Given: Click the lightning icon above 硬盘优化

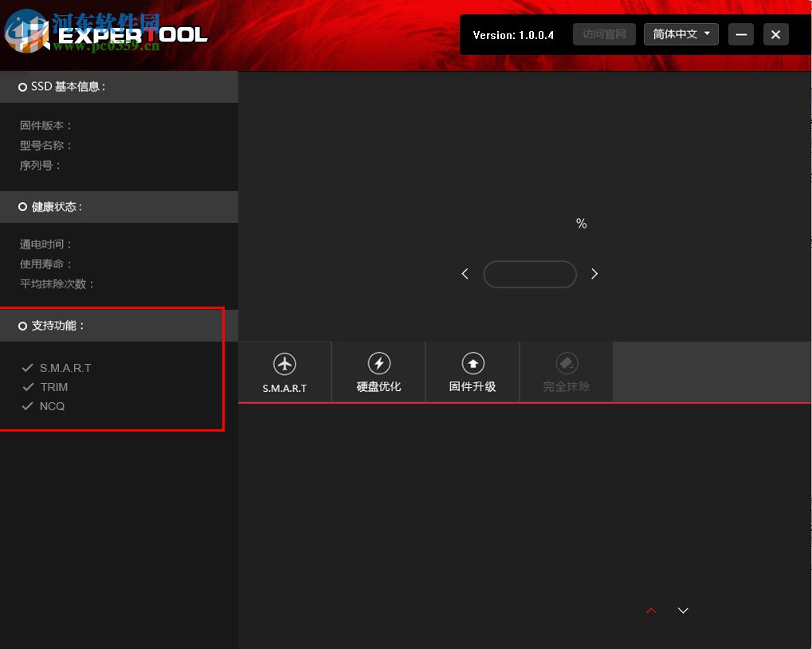Looking at the screenshot, I should point(378,363).
